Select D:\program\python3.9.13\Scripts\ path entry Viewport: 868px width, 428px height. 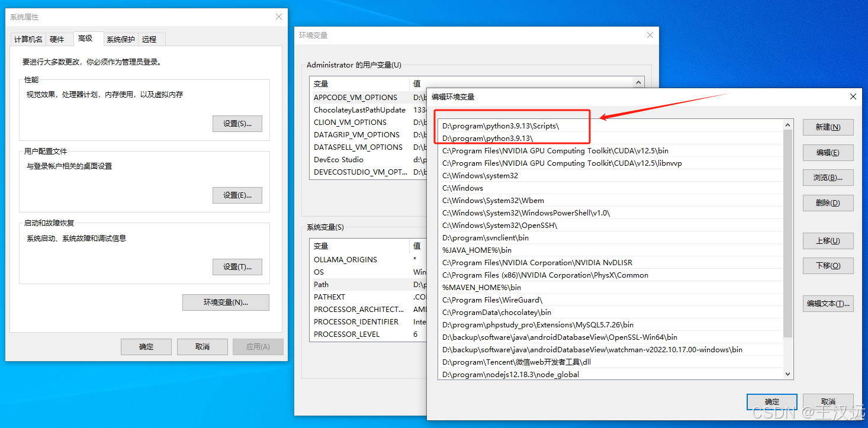click(x=610, y=126)
